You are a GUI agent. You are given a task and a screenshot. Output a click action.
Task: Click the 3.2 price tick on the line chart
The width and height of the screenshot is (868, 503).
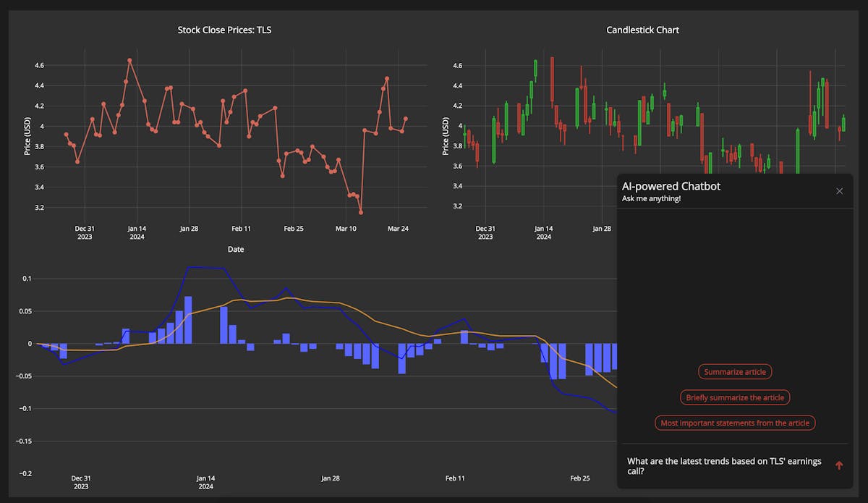[x=39, y=207]
